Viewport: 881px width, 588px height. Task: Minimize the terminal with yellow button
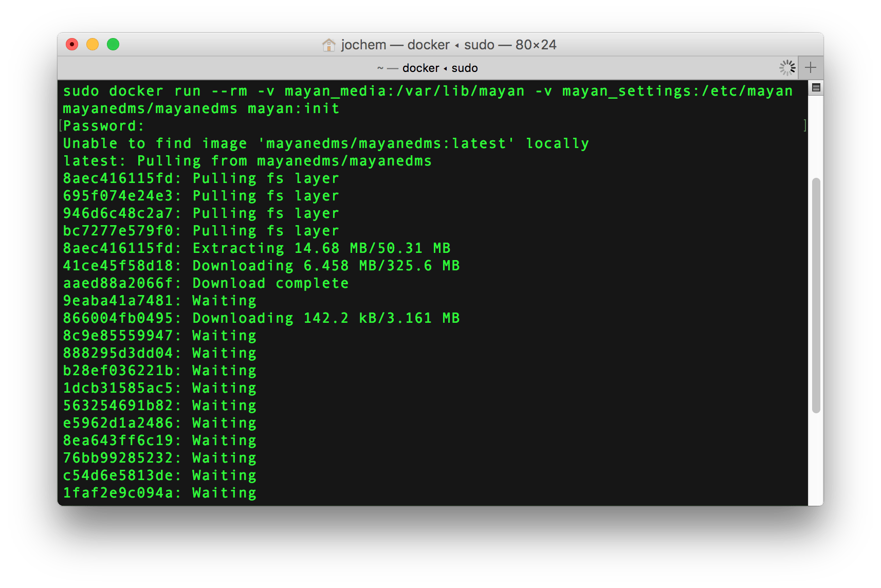coord(93,45)
